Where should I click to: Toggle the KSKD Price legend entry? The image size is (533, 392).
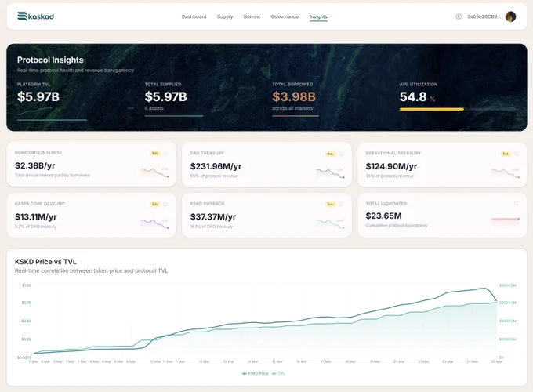point(256,373)
